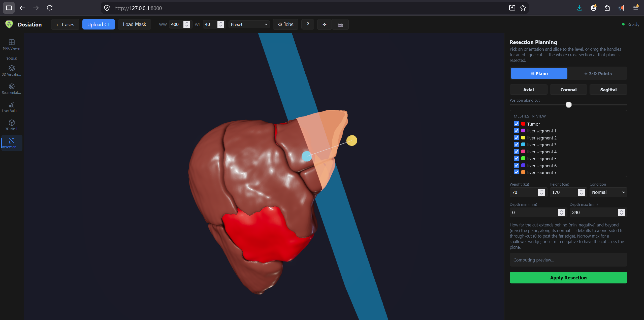Select Coronal orientation
644x320 pixels.
click(x=568, y=90)
